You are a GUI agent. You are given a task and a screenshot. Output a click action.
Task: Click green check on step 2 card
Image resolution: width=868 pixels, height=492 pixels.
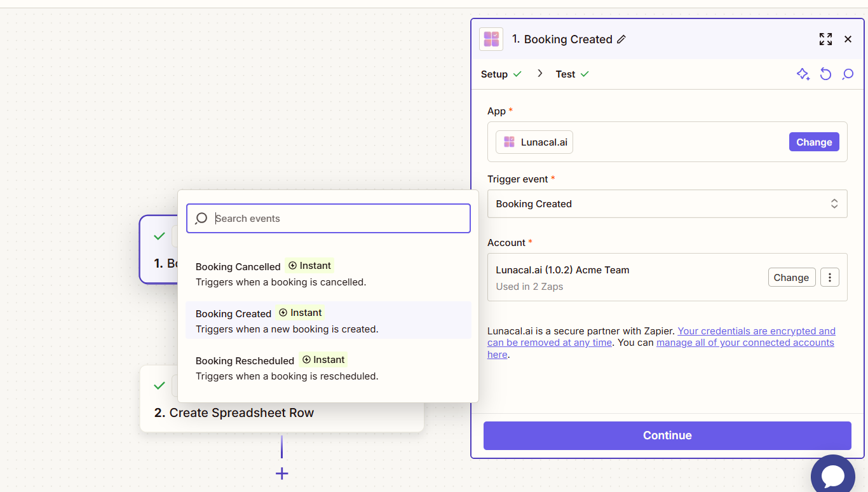[159, 386]
